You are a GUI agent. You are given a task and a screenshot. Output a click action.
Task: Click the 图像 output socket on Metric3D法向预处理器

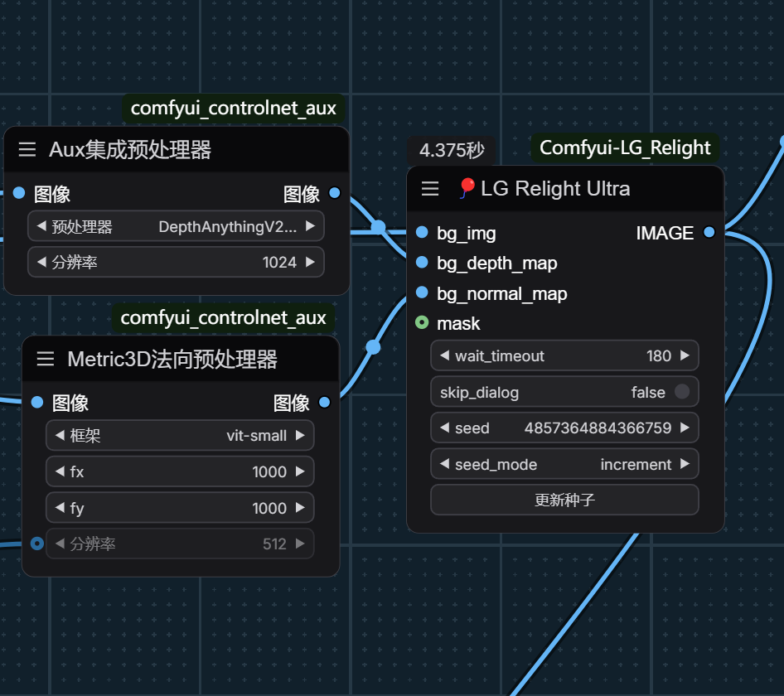coord(325,403)
